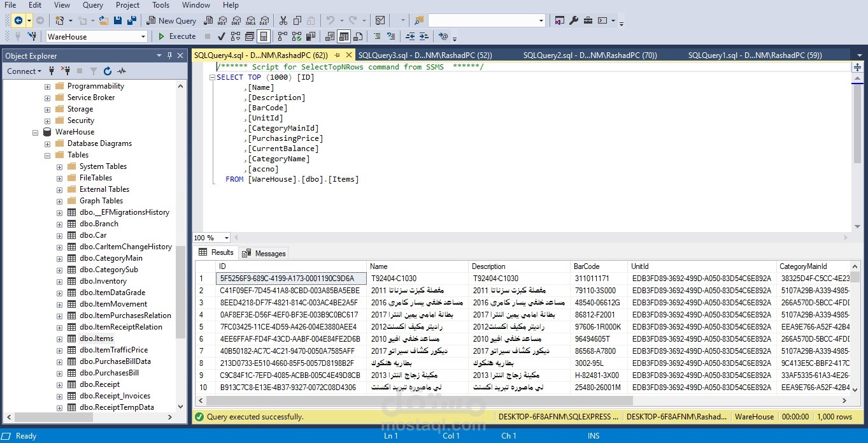The image size is (868, 443).
Task: Click the Execute query button
Action: (176, 36)
